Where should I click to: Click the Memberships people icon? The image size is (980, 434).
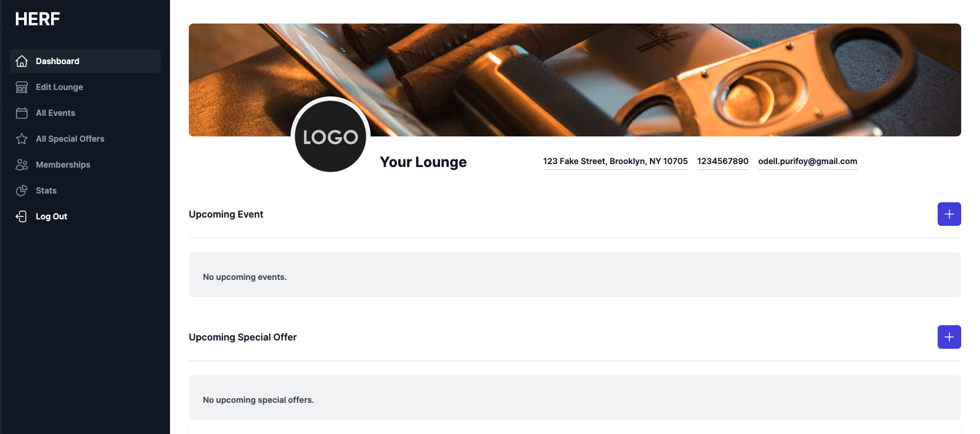coord(22,165)
